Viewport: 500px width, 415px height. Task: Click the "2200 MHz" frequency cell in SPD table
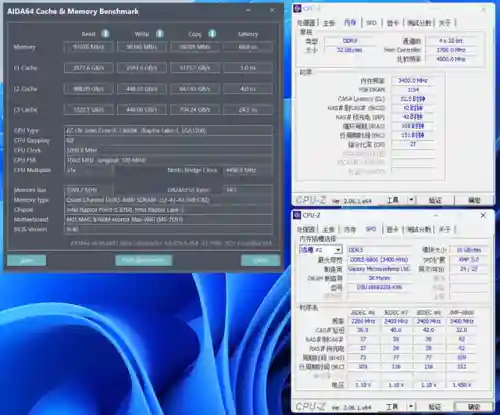pyautogui.click(x=363, y=321)
